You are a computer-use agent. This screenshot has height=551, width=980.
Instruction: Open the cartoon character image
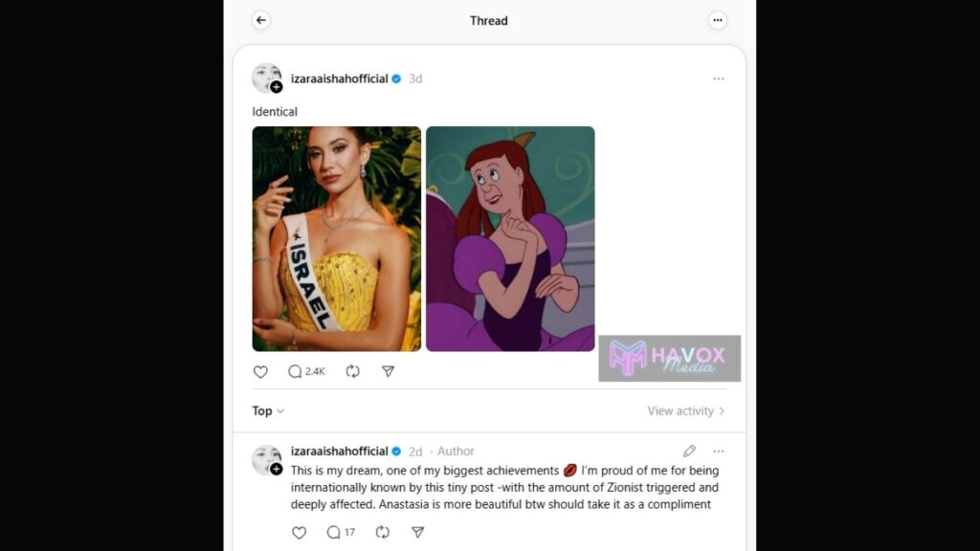(x=510, y=238)
